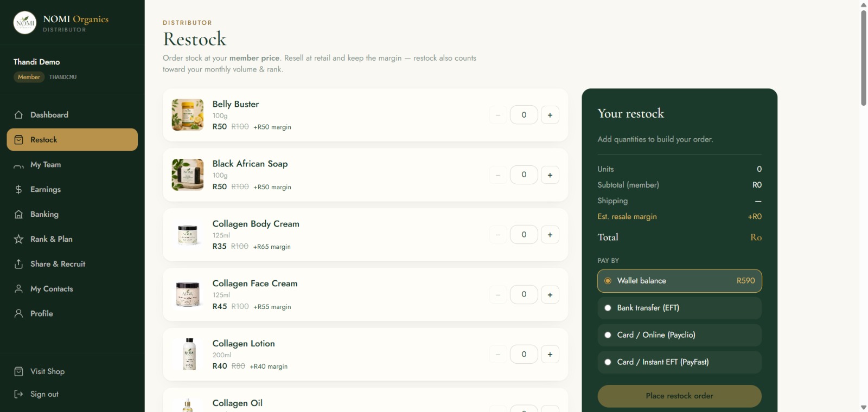Click the Place restock order button
Screen dimensions: 868x412
[x=679, y=396]
